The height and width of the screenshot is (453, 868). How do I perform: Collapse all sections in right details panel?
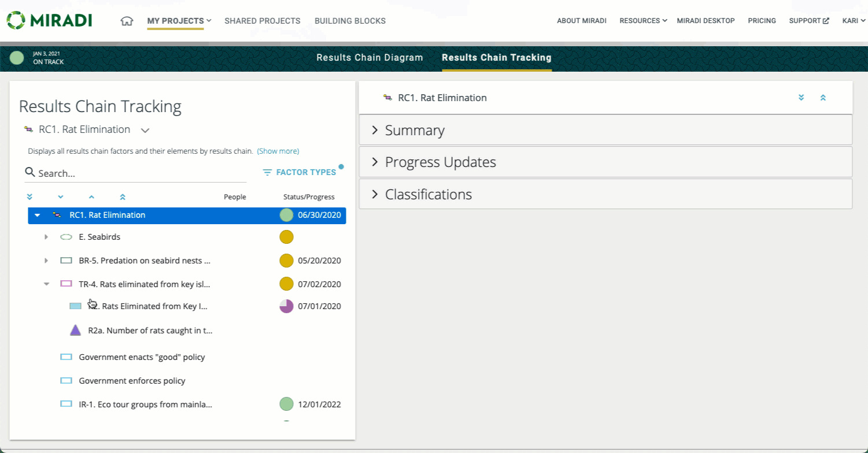(822, 98)
